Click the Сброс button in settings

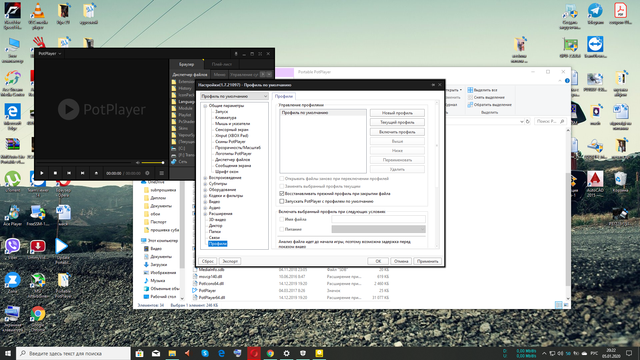tap(208, 261)
